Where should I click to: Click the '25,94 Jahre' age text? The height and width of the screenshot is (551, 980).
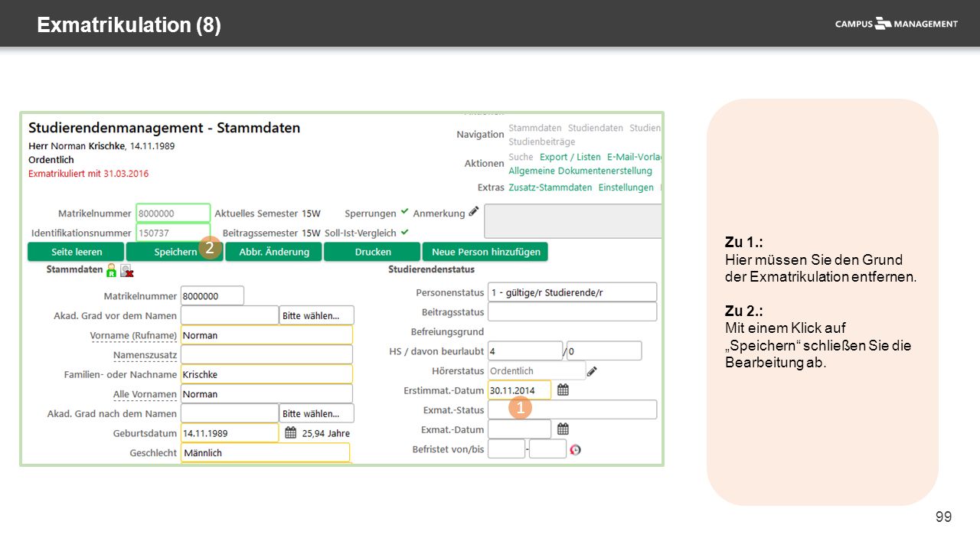[x=326, y=433]
